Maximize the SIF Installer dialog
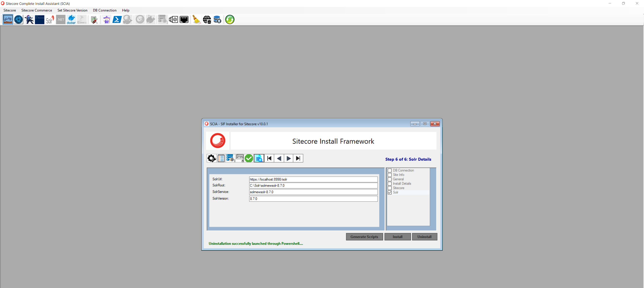Image resolution: width=644 pixels, height=288 pixels. [425, 124]
